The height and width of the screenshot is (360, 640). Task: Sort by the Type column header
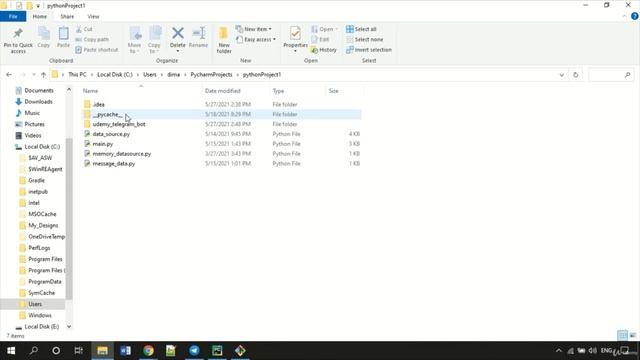pos(297,91)
